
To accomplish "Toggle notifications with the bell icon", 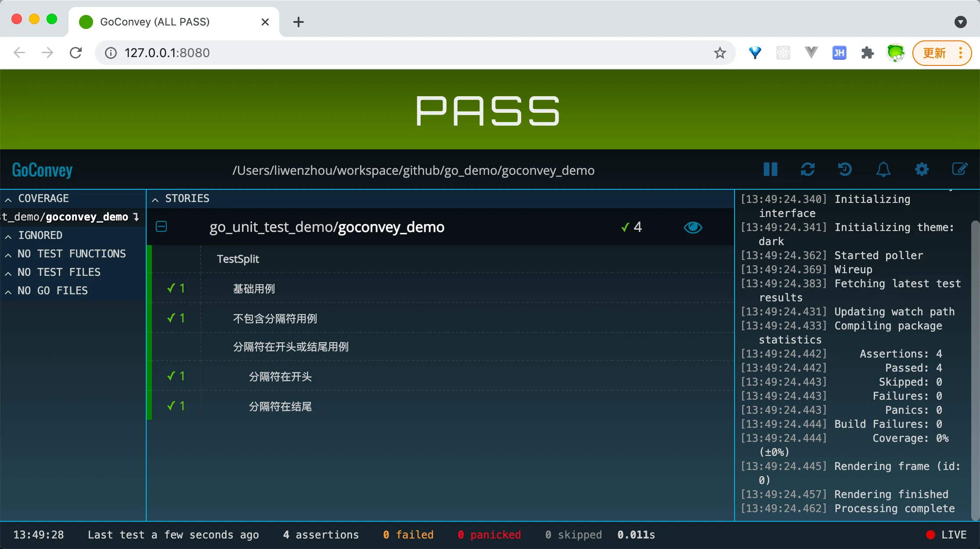I will tap(883, 170).
